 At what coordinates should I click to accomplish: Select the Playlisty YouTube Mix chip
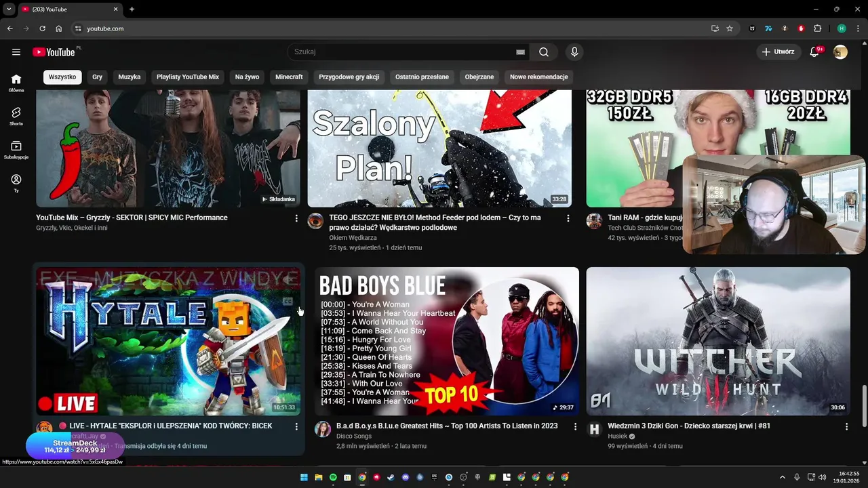(x=188, y=77)
